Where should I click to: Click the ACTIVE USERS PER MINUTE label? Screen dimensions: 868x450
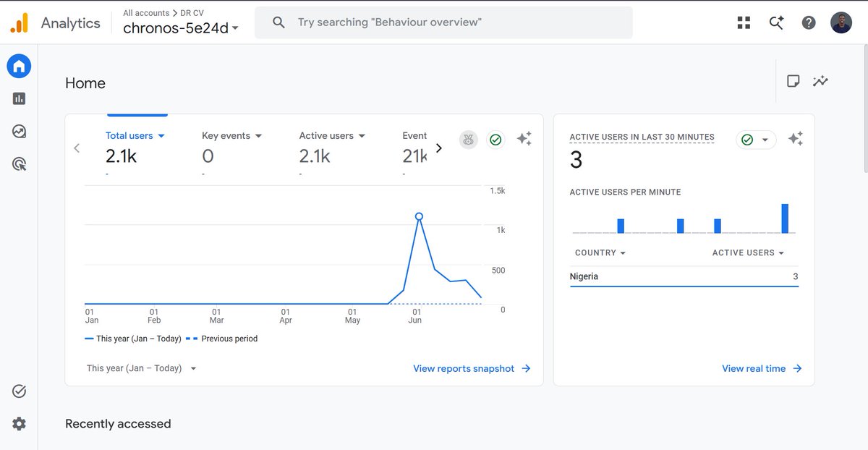coord(626,192)
